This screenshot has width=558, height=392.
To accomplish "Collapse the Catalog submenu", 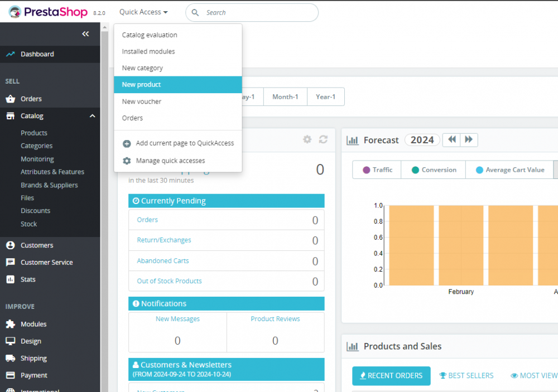I will pos(92,115).
